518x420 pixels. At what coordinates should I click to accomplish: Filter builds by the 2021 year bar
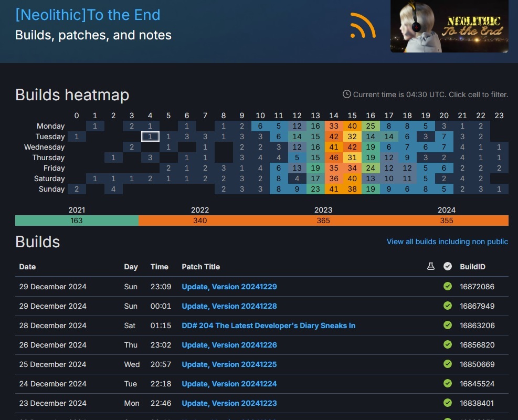[x=77, y=220]
